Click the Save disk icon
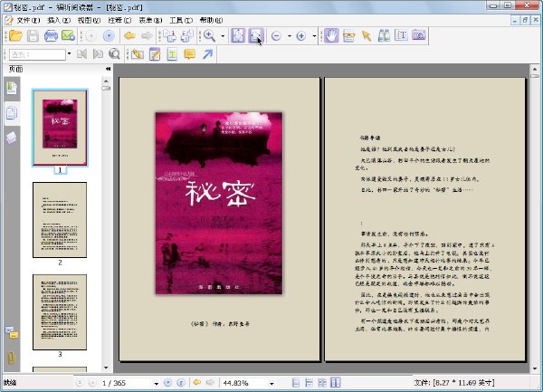 [x=33, y=35]
